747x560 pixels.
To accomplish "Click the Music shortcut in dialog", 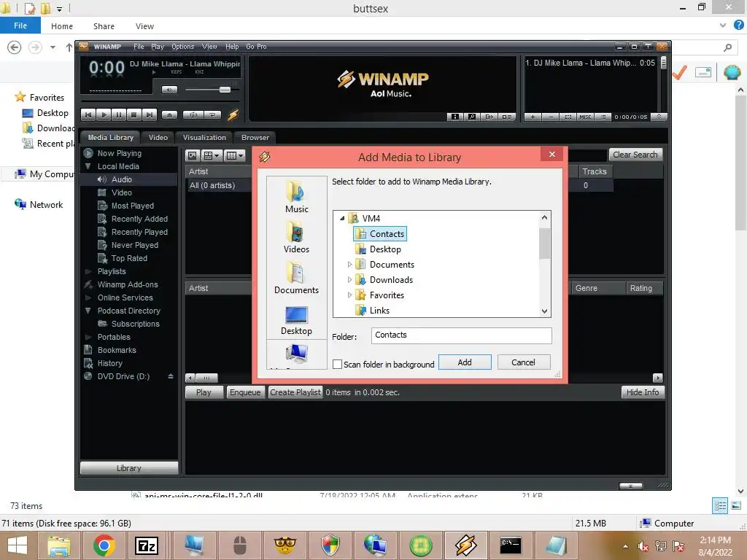I will [296, 196].
